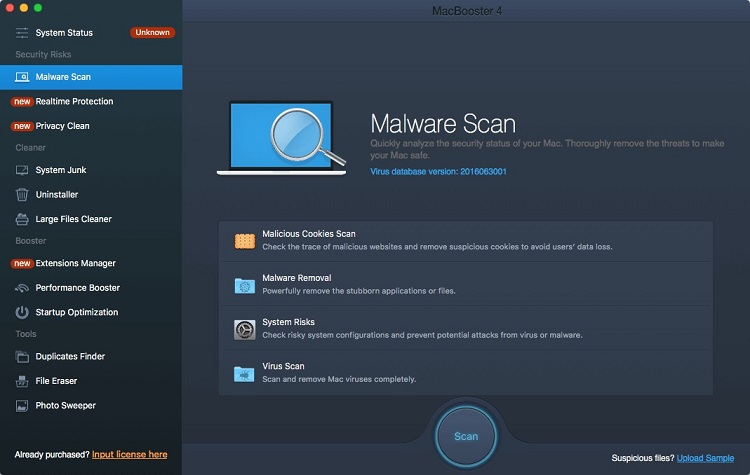This screenshot has height=475, width=750.
Task: Click the Security Risks section label
Action: (x=43, y=55)
